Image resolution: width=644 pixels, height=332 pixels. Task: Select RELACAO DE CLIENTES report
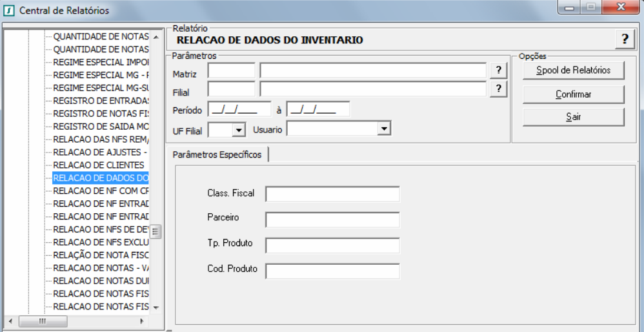99,165
